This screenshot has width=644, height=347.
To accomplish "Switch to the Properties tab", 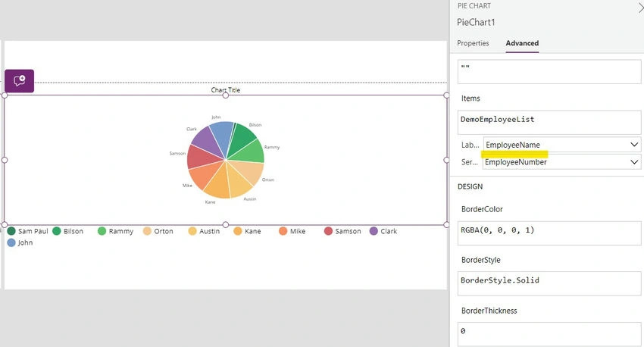I will point(473,43).
